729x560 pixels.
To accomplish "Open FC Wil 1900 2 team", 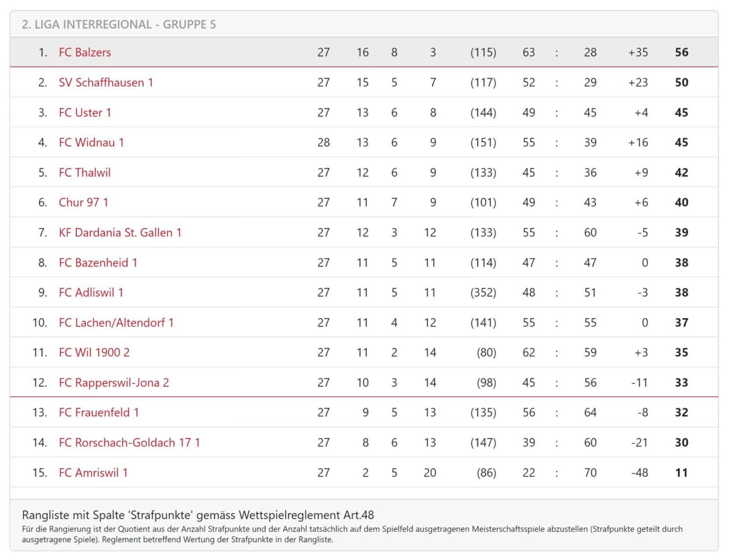I will click(x=94, y=352).
